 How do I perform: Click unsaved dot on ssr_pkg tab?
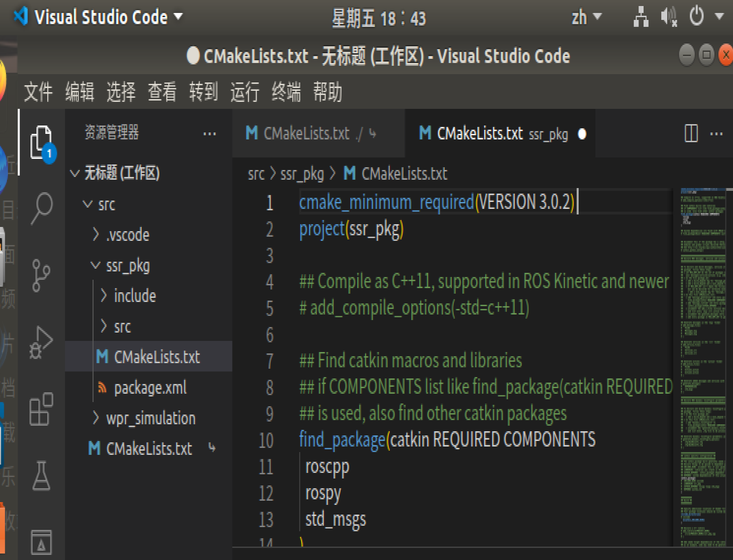(x=582, y=134)
